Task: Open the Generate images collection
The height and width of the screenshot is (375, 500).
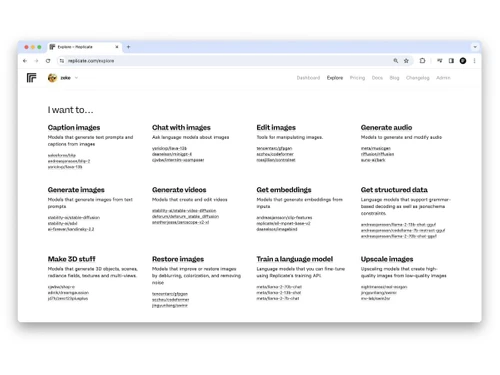Action: (x=76, y=190)
